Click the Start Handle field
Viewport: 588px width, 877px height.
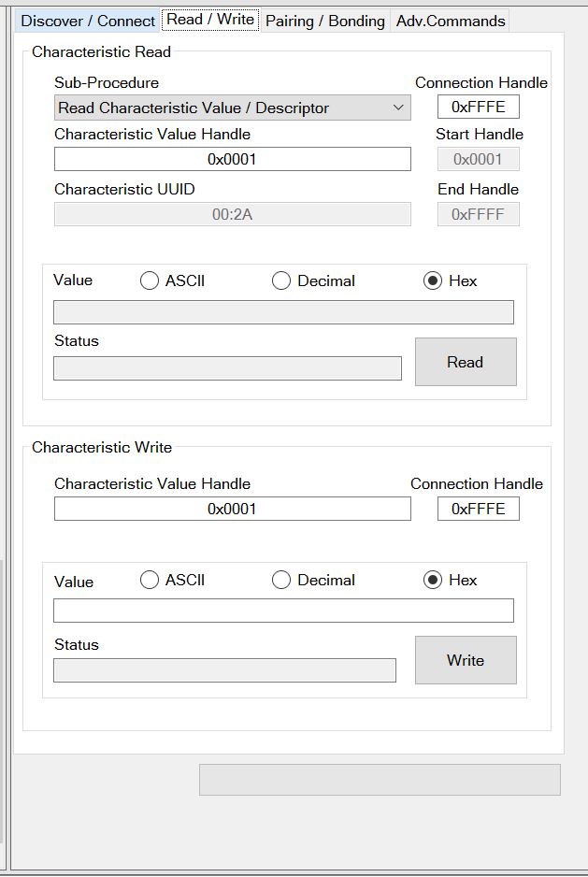[x=478, y=159]
